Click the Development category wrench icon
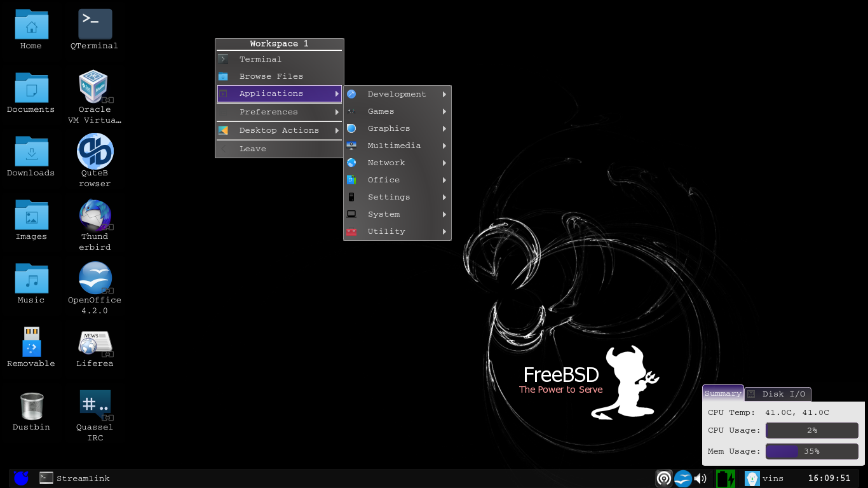 pyautogui.click(x=351, y=94)
